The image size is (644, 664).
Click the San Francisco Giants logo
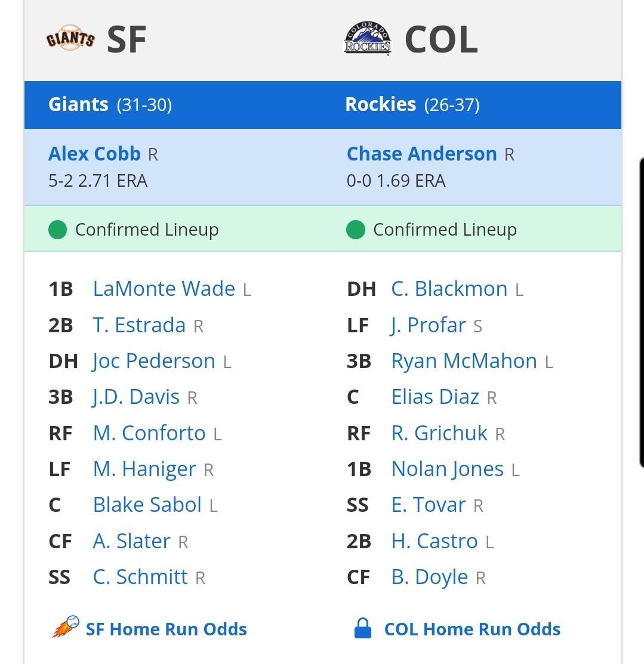click(70, 39)
